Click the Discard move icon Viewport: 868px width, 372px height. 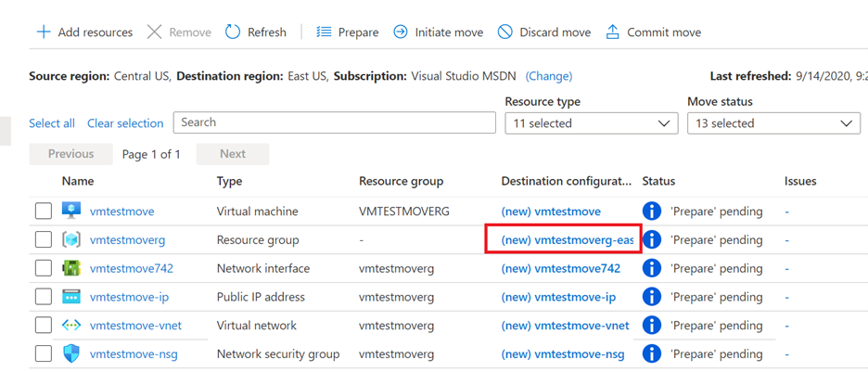[x=505, y=32]
